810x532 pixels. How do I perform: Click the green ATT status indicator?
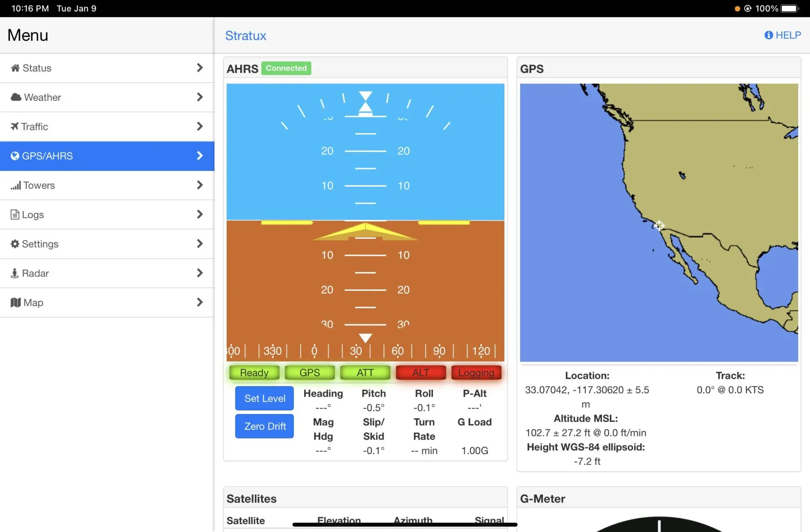coord(365,373)
